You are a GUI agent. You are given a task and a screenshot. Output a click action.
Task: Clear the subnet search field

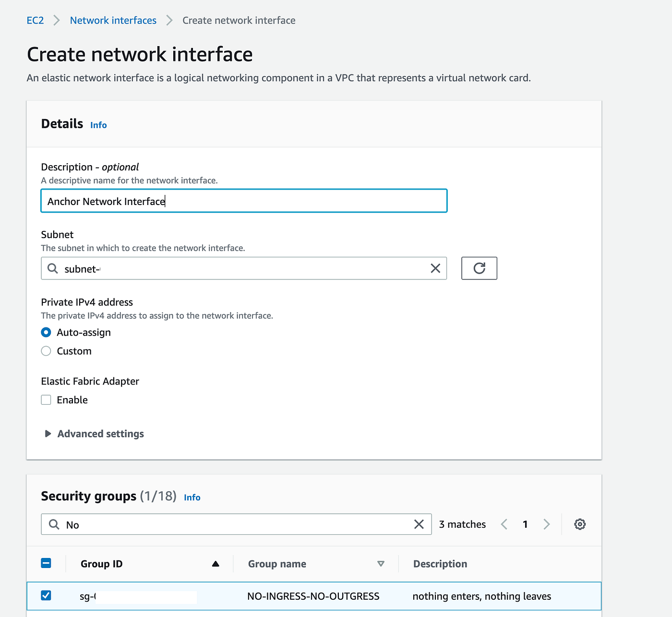pos(435,268)
